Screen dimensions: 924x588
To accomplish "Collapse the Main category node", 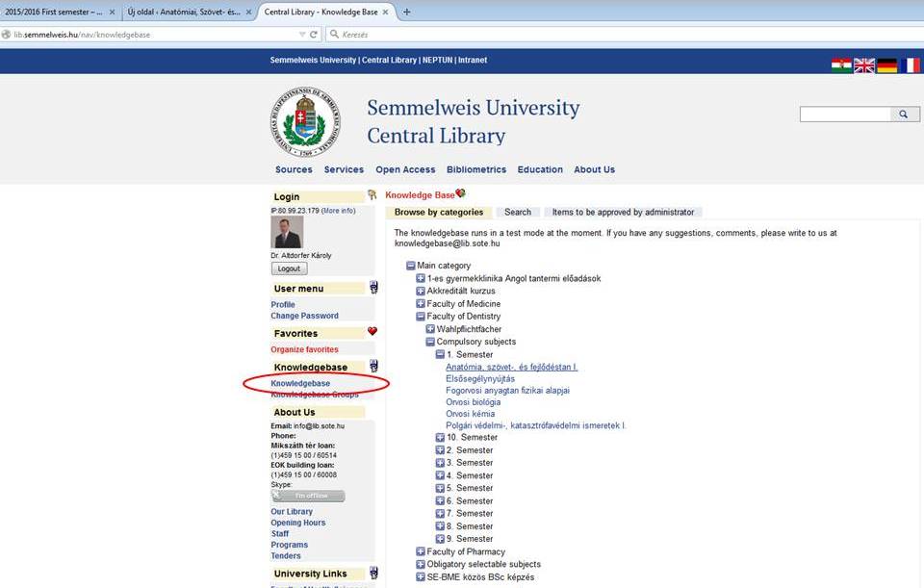I will click(x=411, y=266).
